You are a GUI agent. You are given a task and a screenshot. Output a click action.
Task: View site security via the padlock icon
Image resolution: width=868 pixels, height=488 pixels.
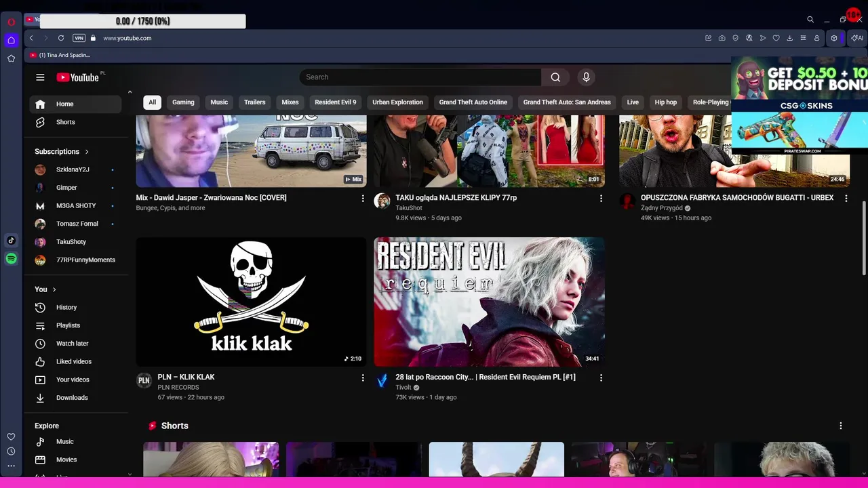coord(93,38)
